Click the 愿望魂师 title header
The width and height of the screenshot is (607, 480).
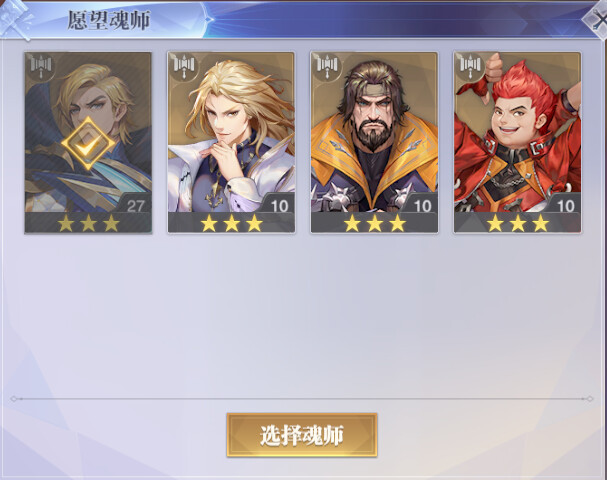point(109,21)
